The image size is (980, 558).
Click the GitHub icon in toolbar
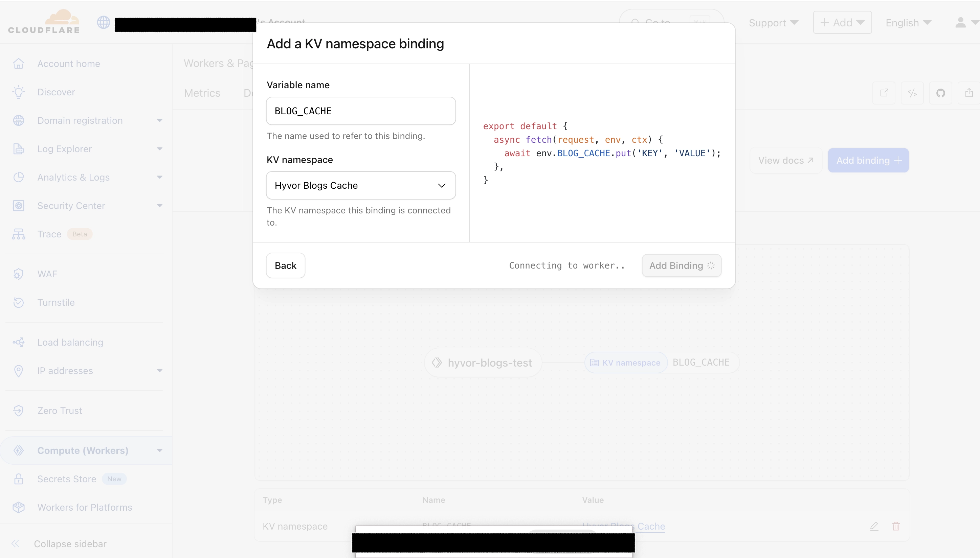[x=941, y=93]
